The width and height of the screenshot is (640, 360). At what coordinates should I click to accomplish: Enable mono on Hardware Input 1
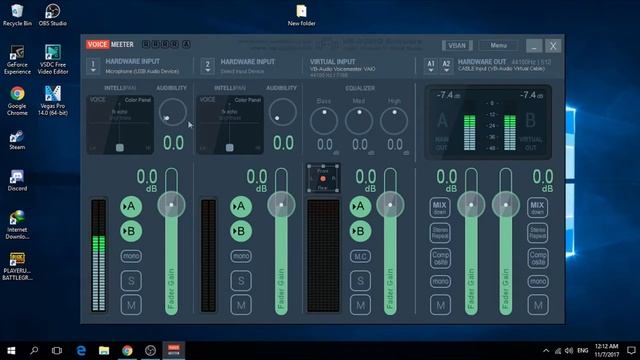point(131,256)
